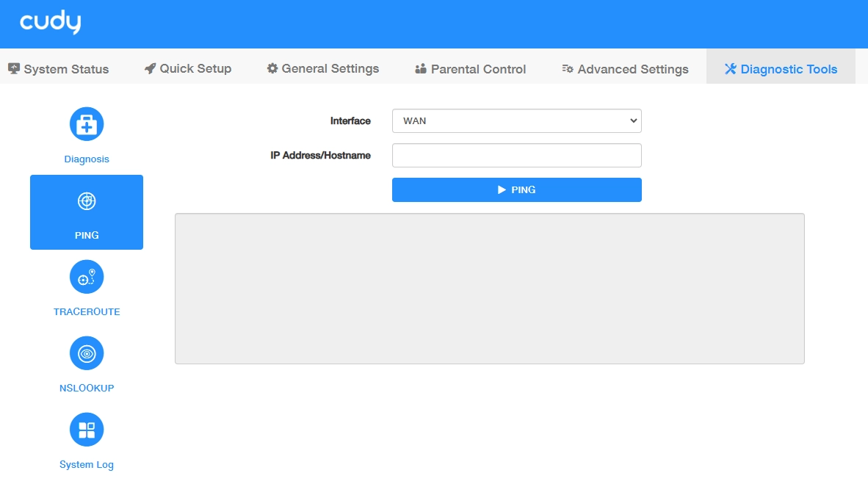Click inside the ping output area
The width and height of the screenshot is (868, 484).
coord(490,289)
